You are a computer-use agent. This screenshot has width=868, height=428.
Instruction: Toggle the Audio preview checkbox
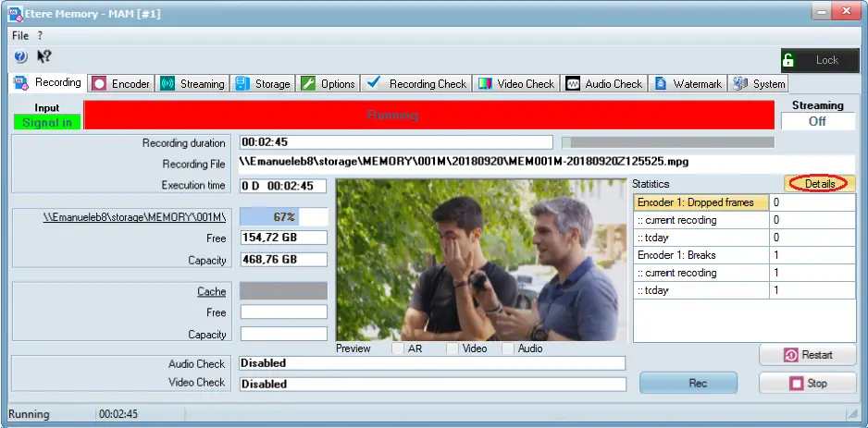pos(508,349)
